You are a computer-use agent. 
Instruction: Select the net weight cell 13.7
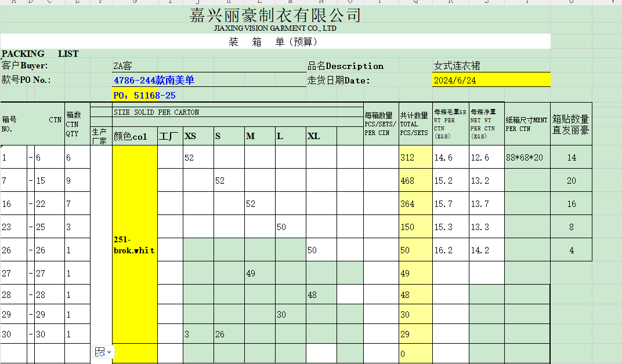point(486,203)
